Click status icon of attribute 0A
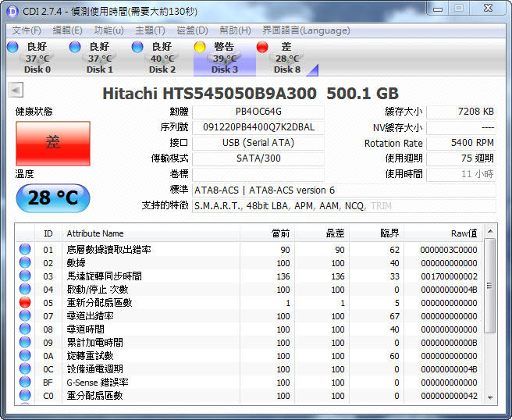Viewport: 512px width, 420px height. point(25,356)
